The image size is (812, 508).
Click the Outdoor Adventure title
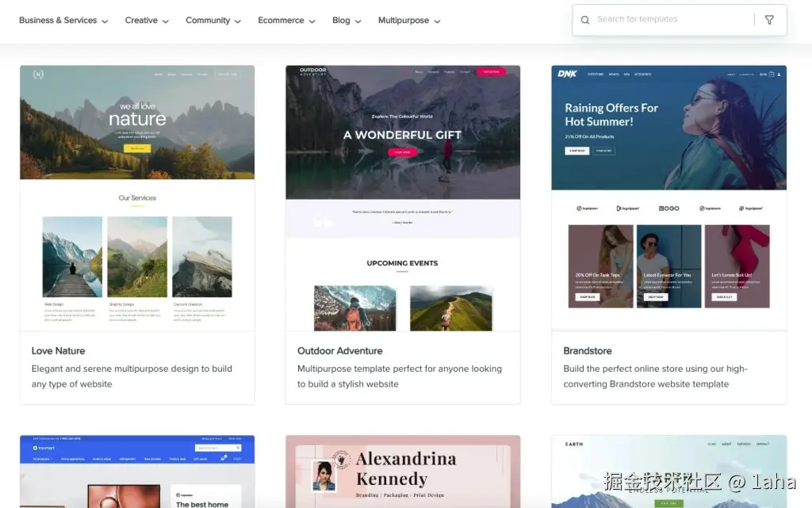click(x=339, y=351)
